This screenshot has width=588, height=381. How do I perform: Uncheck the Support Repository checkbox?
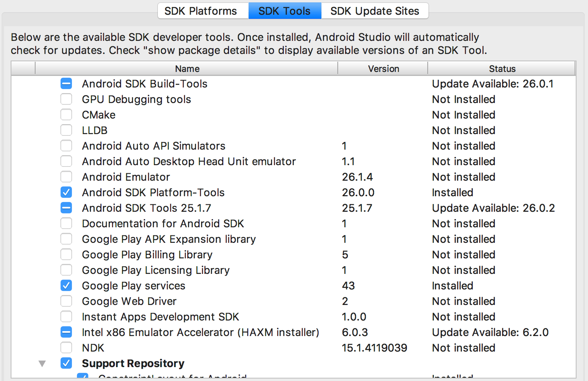click(66, 363)
